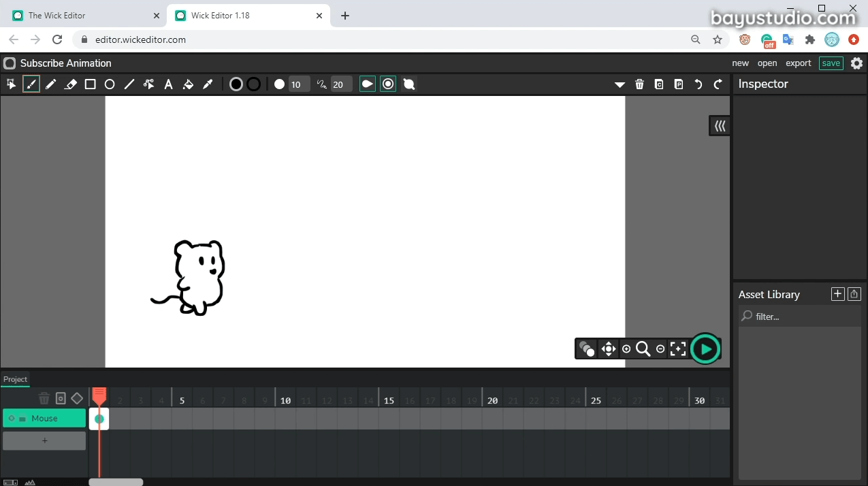868x486 pixels.
Task: Select the Project tab above the timeline
Action: (x=15, y=379)
